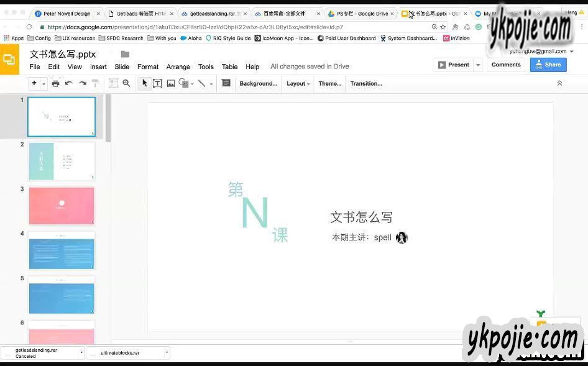588x366 pixels.
Task: Expand the new slide dropdown arrow
Action: coord(44,83)
